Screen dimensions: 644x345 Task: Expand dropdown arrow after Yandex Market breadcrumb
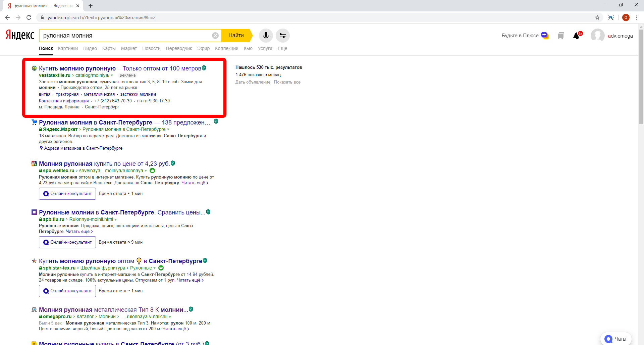(x=168, y=130)
